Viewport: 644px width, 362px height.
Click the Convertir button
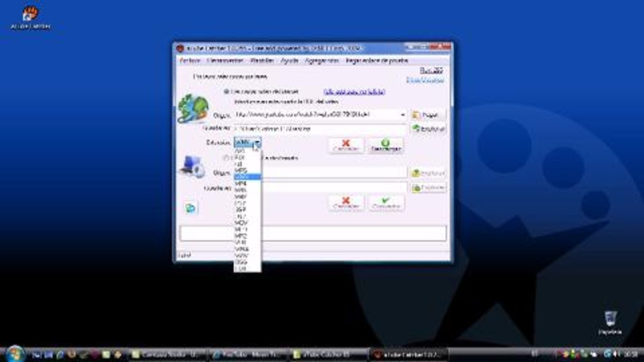tap(386, 203)
